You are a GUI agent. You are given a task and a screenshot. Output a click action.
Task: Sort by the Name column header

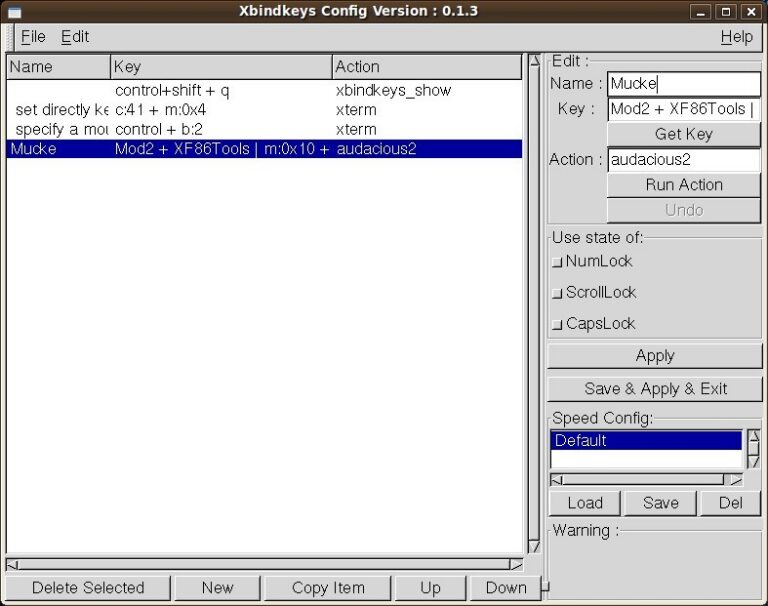pos(58,67)
